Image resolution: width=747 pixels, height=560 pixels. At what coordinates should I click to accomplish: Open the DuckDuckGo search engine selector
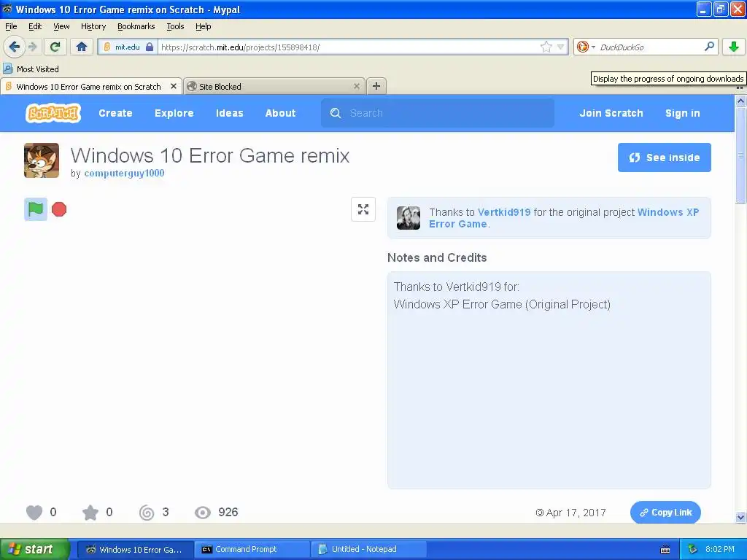coord(585,47)
